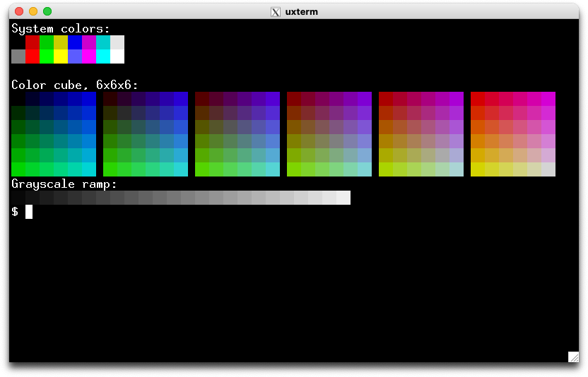
Task: Minimize the uxterm window with the yellow button
Action: [33, 11]
